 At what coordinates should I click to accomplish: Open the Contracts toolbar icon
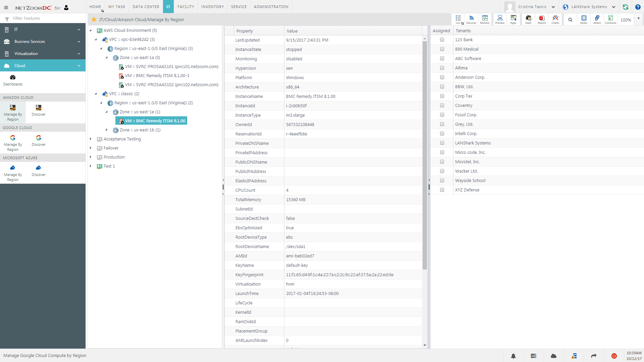point(610,19)
